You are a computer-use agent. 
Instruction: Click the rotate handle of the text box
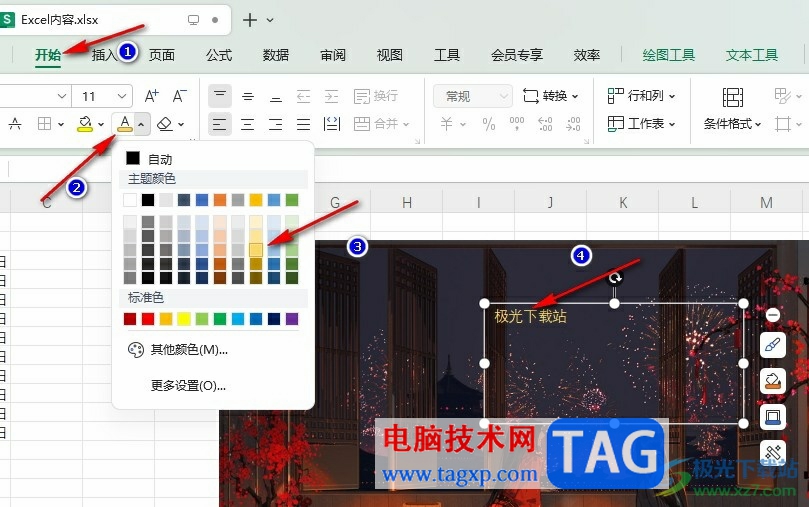click(614, 278)
